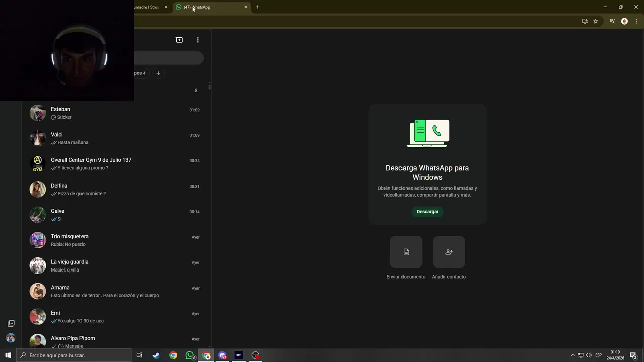Image resolution: width=644 pixels, height=362 pixels.
Task: Click the Enviar documento icon tile
Action: point(406,252)
